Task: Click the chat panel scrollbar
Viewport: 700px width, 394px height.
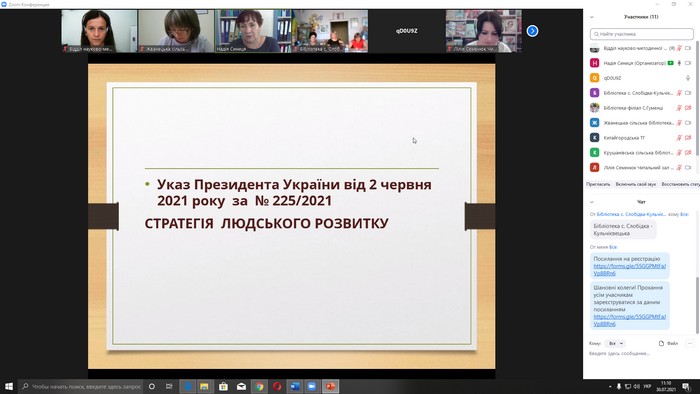Action: click(x=697, y=303)
